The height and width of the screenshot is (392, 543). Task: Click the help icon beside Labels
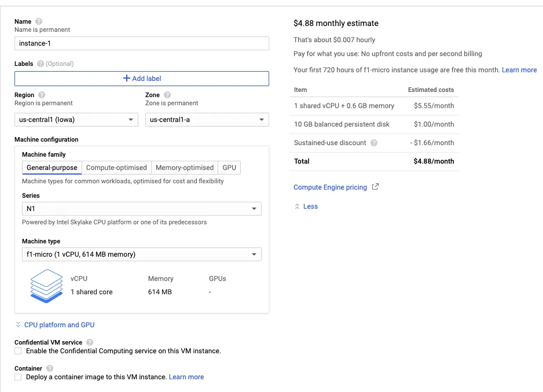pyautogui.click(x=41, y=64)
